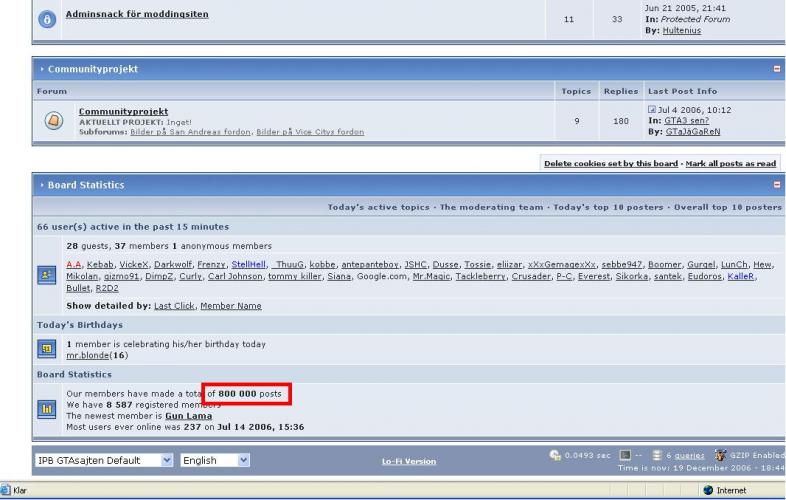The height and width of the screenshot is (500, 786).
Task: Open the English language dropdown
Action: (x=214, y=461)
